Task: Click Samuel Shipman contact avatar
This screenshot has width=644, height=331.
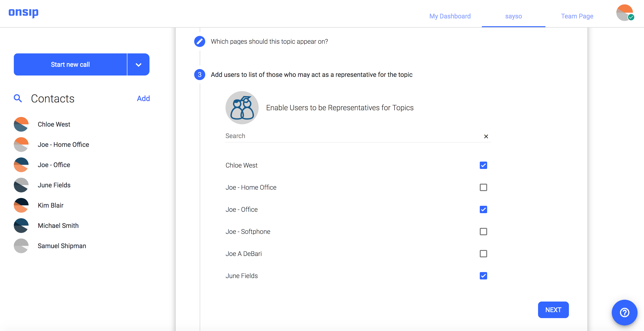Action: click(21, 246)
